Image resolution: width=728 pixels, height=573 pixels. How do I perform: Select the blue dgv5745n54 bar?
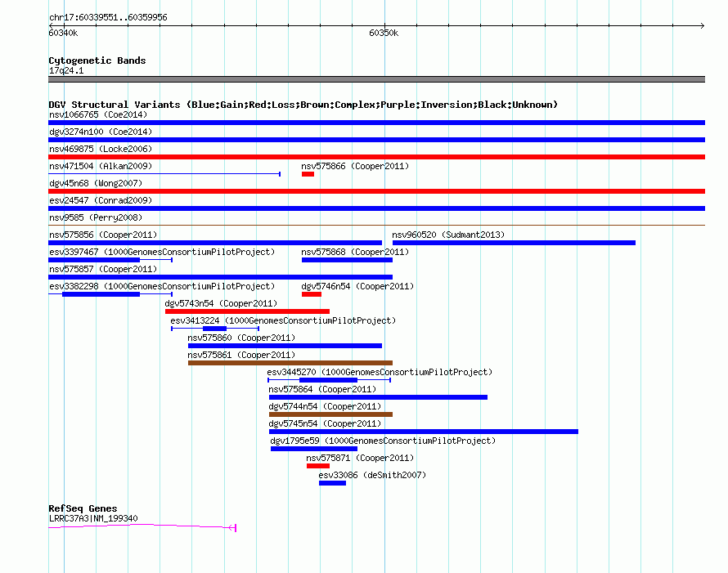(424, 432)
